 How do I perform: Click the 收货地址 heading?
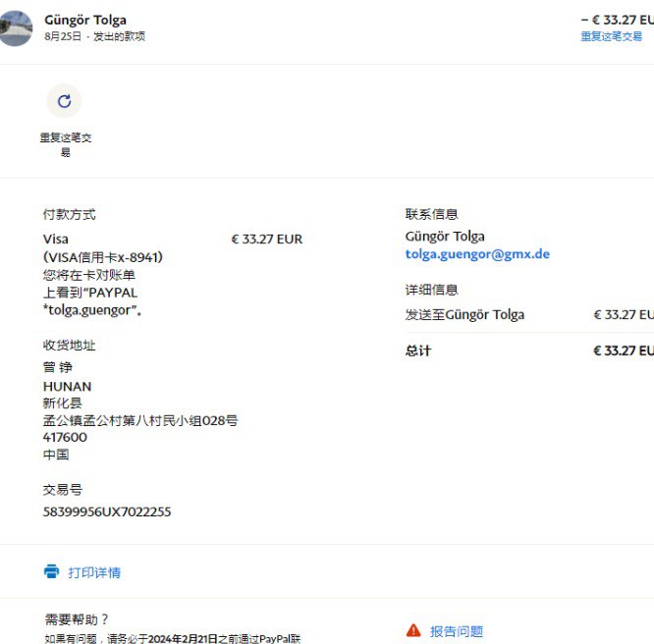pos(69,346)
